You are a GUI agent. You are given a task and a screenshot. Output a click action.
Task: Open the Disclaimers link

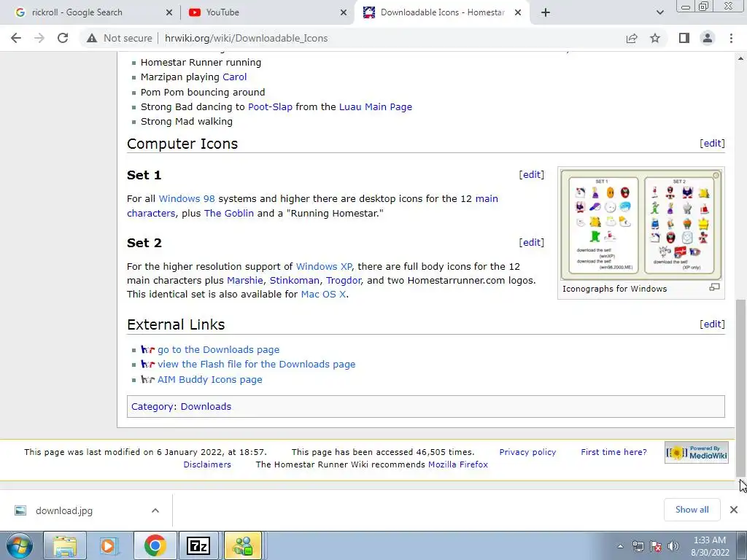click(207, 464)
